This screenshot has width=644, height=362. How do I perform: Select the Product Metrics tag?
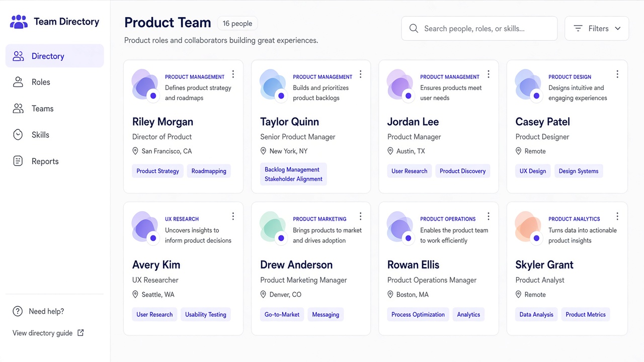[x=586, y=314]
